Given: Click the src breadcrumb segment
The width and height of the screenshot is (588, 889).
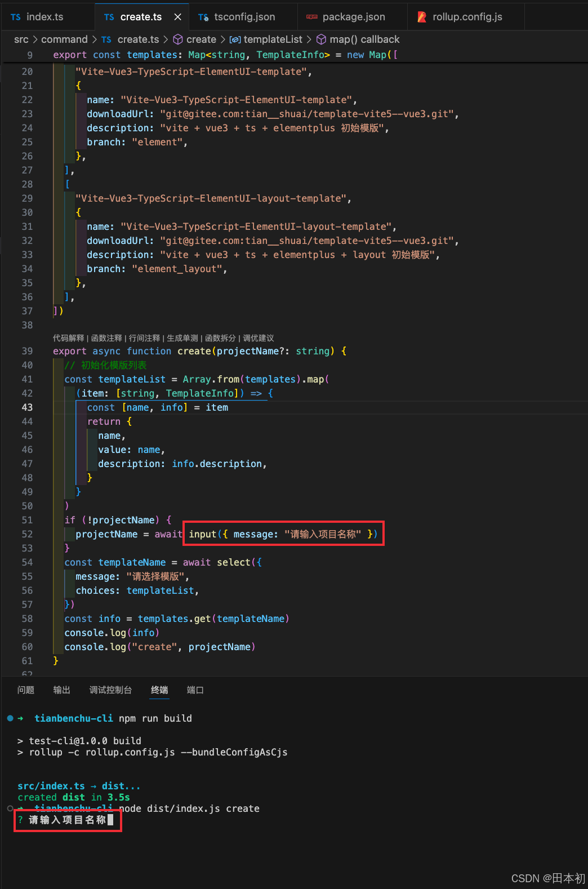Looking at the screenshot, I should point(21,39).
